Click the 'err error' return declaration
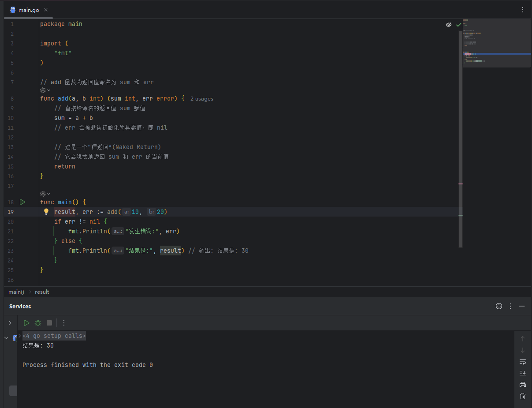 click(x=158, y=99)
